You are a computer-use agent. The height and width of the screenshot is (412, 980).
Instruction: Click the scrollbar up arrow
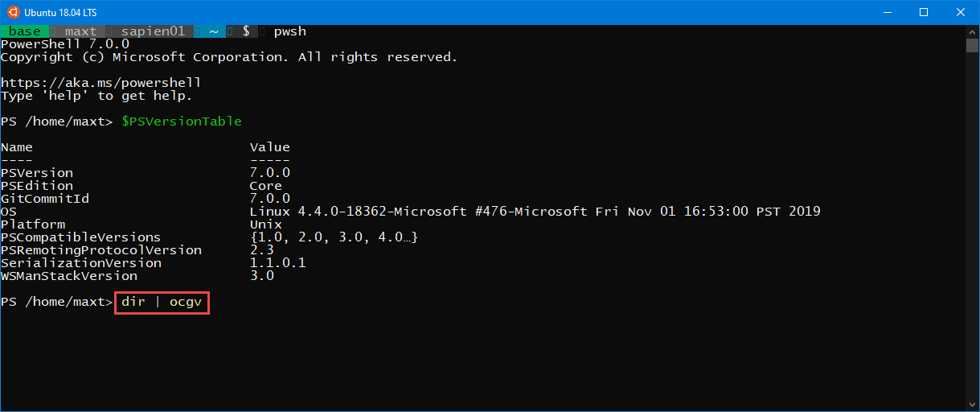tap(972, 31)
